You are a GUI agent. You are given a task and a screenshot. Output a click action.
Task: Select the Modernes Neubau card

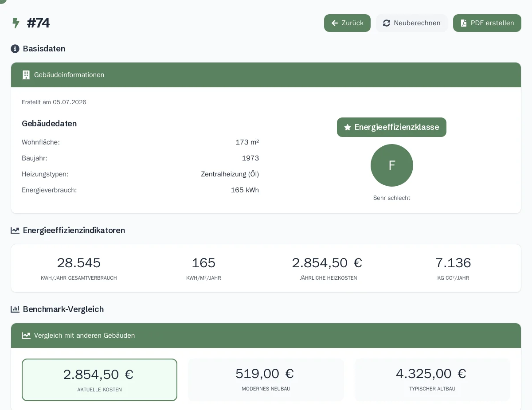[x=266, y=380]
